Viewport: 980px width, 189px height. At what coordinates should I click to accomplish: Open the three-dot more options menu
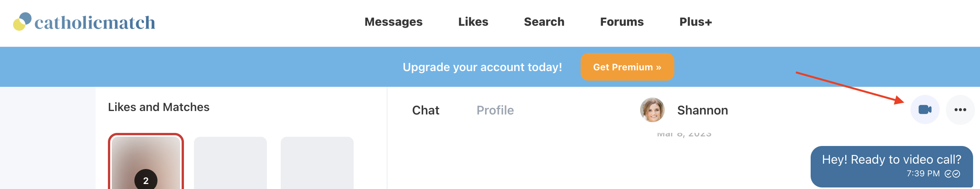click(960, 110)
